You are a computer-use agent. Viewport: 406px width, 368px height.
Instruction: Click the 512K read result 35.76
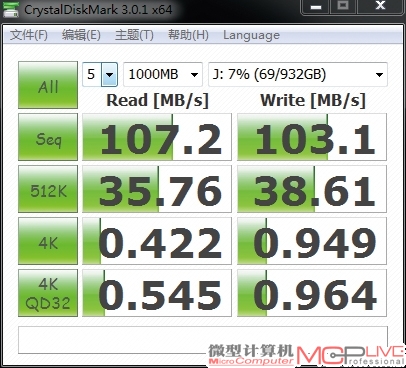(x=157, y=189)
